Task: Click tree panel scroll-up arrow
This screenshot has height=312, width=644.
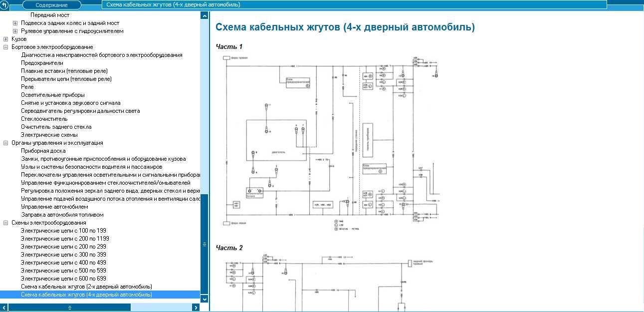Action: tap(204, 15)
